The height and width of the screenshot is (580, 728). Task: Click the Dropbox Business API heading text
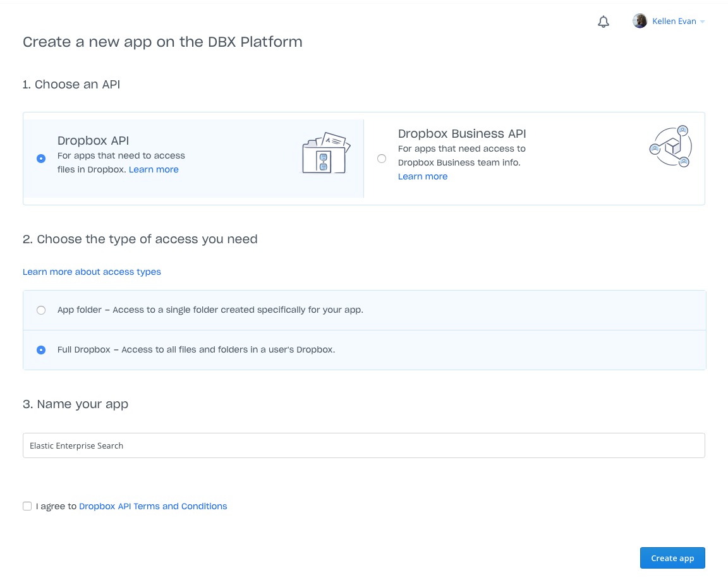(462, 133)
